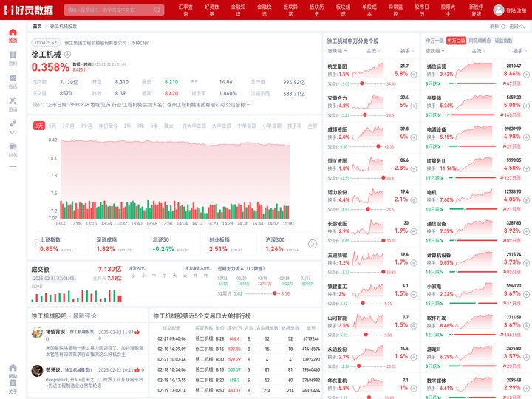Sort sector list by 金流
The image size is (532, 399).
pos(478,51)
